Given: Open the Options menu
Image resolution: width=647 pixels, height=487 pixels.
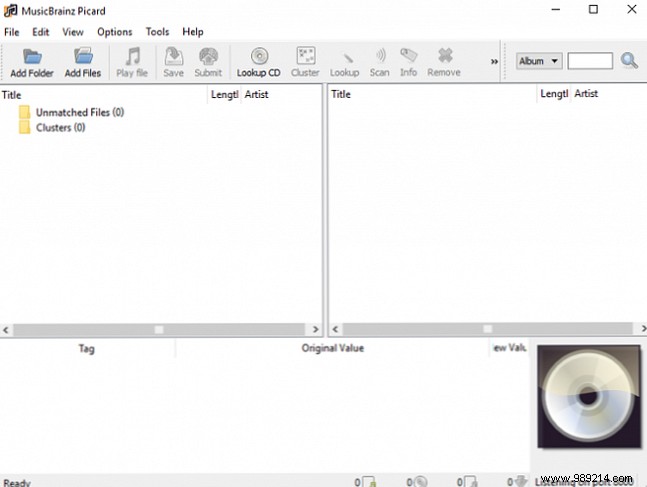Looking at the screenshot, I should coord(114,32).
